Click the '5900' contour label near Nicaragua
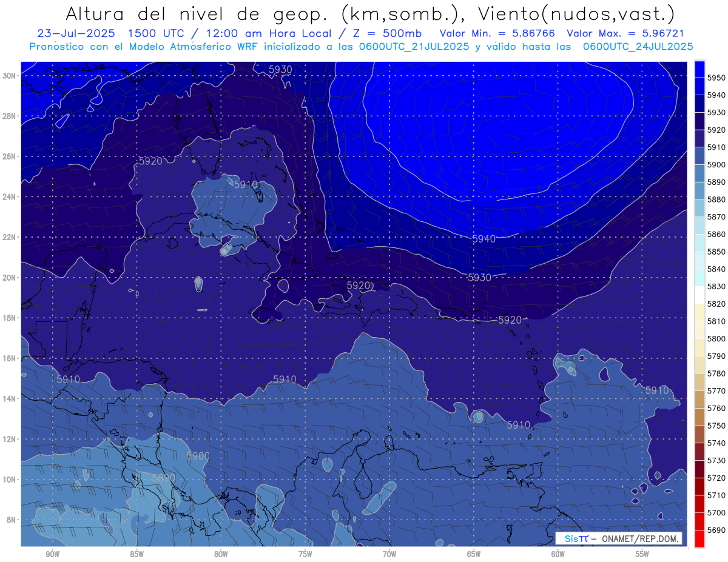The image size is (728, 562). coord(198,456)
